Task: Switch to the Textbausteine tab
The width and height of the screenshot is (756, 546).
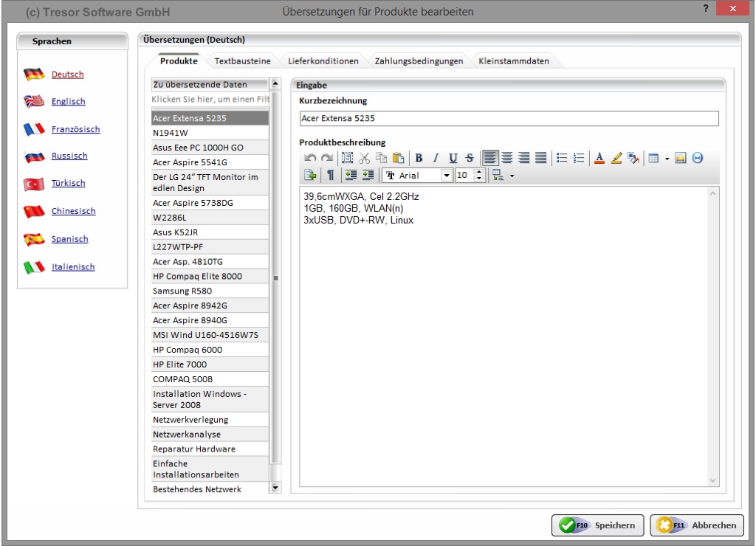Action: (x=241, y=61)
